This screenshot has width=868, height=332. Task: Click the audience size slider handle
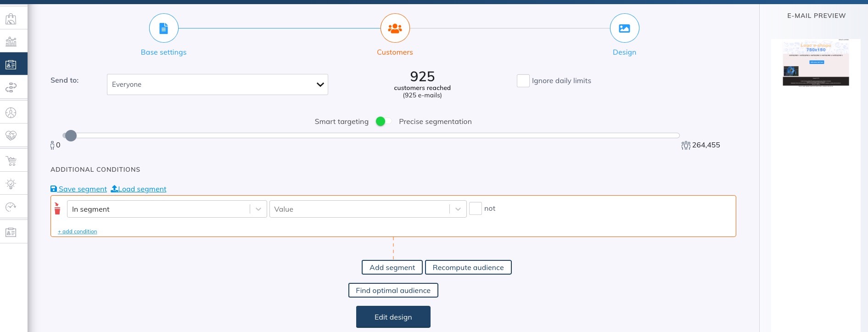(x=71, y=135)
